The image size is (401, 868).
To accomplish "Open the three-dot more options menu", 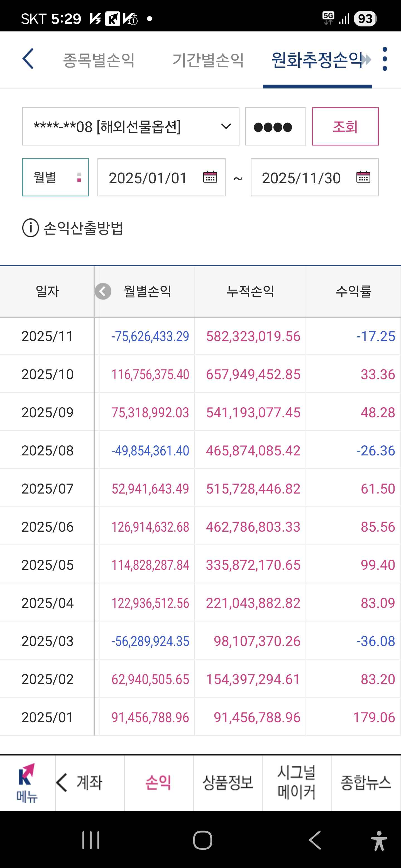I will click(385, 59).
